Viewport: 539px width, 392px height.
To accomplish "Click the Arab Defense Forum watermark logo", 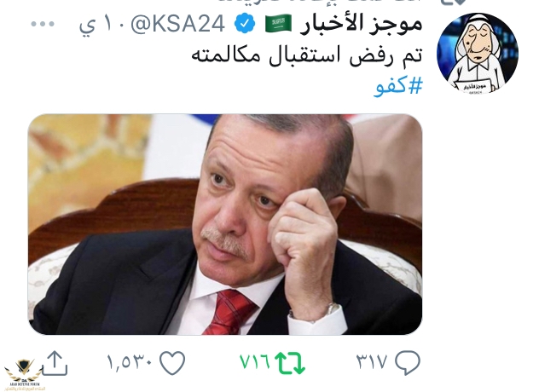I will (x=24, y=374).
